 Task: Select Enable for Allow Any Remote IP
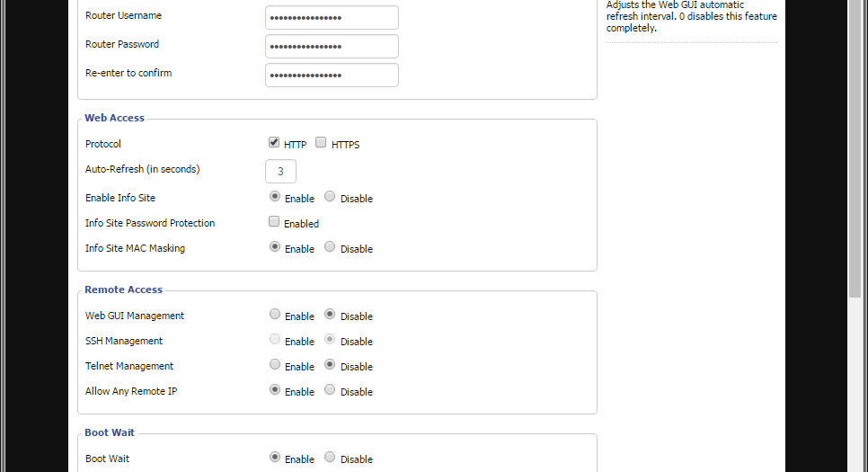(274, 390)
